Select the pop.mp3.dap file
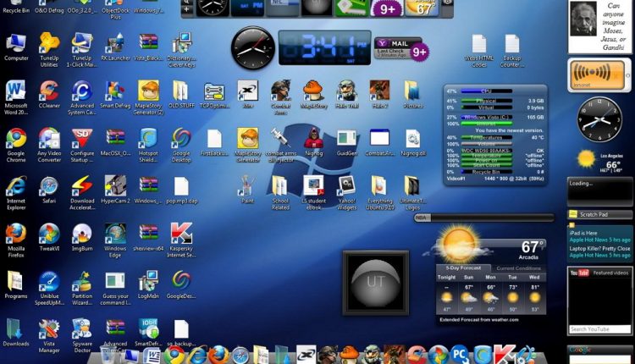635x364 pixels. pyautogui.click(x=181, y=189)
